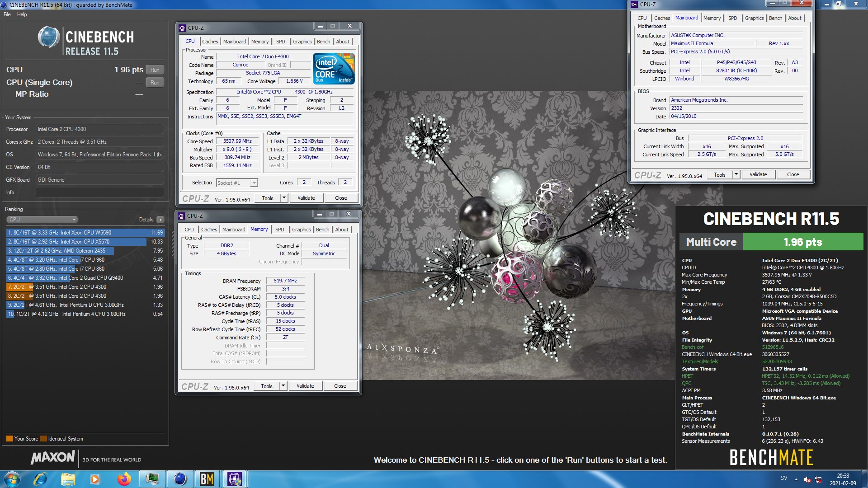Open the Ranking CPU dropdown
868x488 pixels.
[x=42, y=220]
